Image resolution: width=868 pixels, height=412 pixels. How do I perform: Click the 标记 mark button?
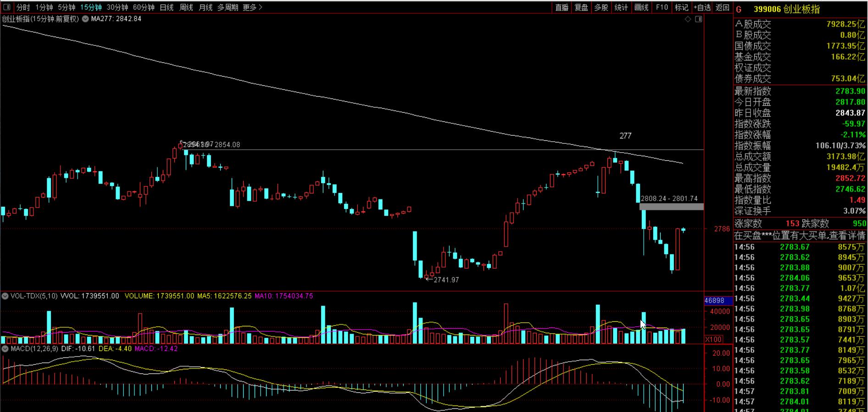click(x=682, y=7)
